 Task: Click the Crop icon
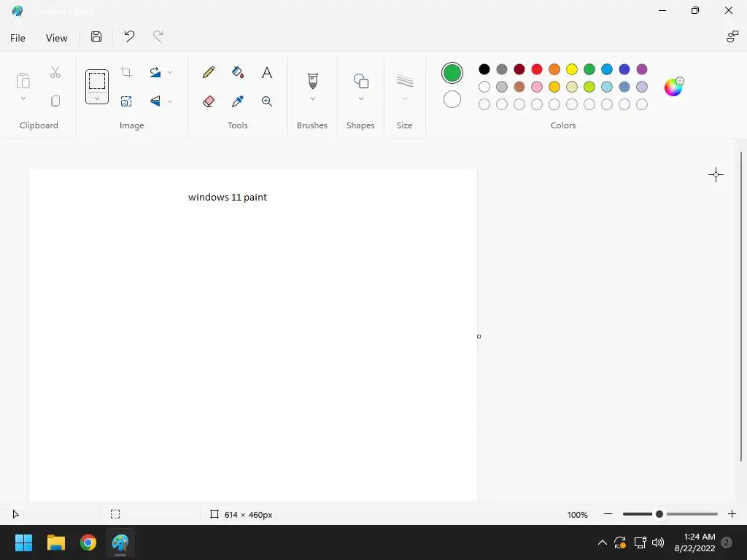coord(126,72)
